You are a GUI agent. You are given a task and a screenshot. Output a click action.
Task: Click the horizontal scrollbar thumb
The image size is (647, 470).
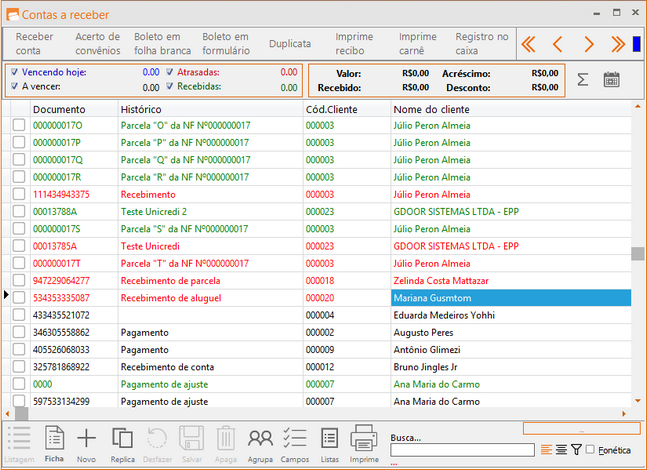[x=21, y=413]
